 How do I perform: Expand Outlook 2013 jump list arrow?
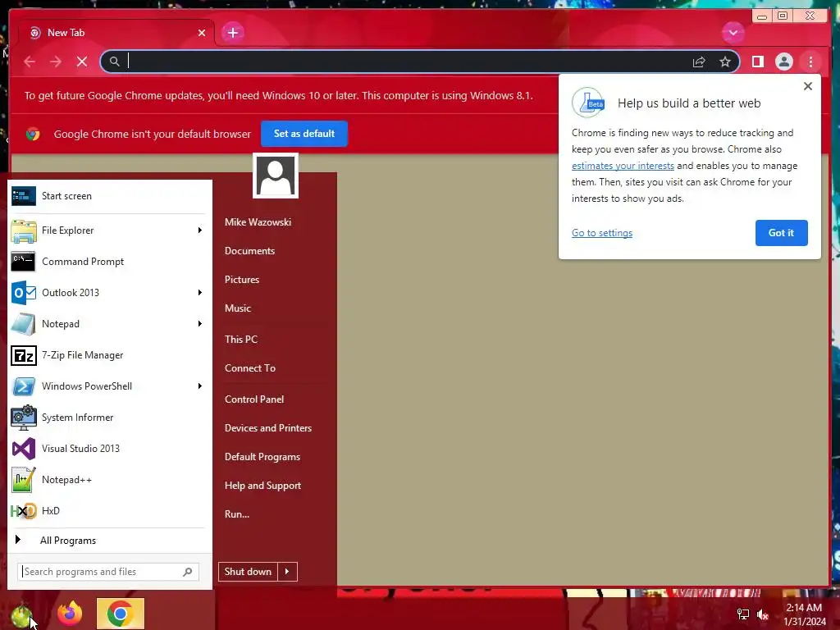199,293
